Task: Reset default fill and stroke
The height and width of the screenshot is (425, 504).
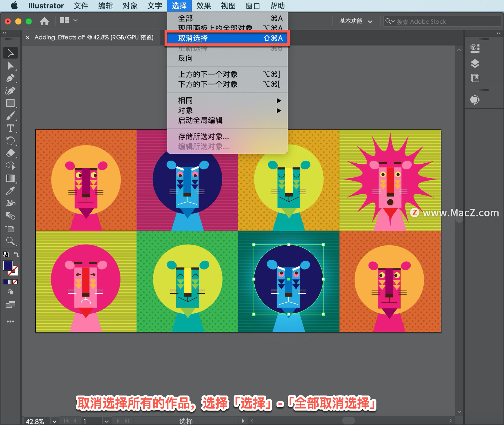Action: pyautogui.click(x=6, y=254)
